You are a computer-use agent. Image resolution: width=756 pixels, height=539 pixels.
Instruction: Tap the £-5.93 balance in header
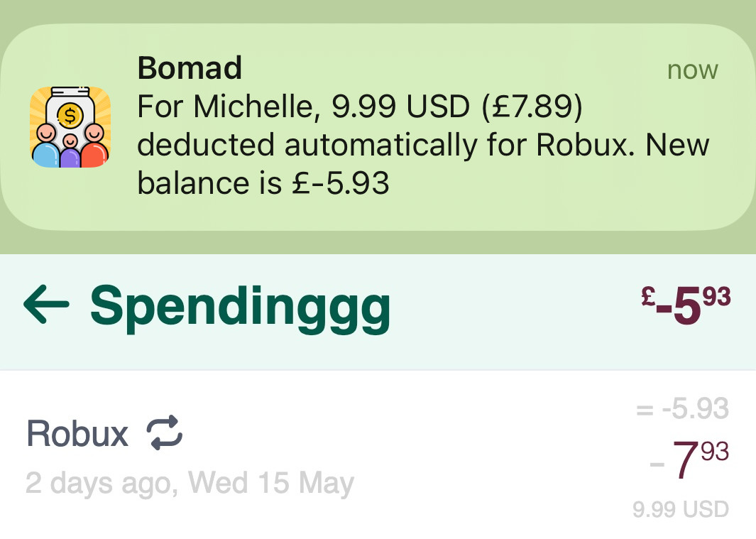(686, 305)
